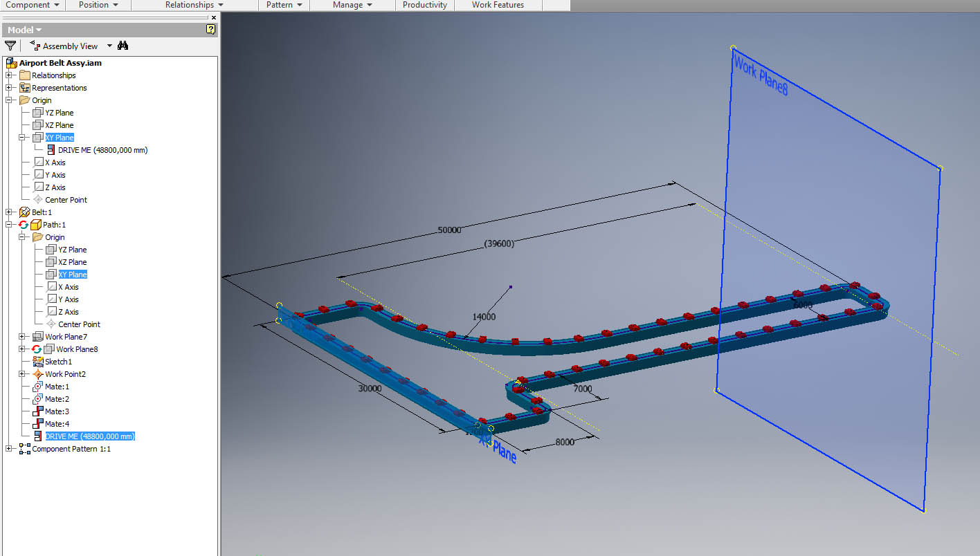
Task: Open the Assembly View dropdown arrow
Action: tap(109, 46)
